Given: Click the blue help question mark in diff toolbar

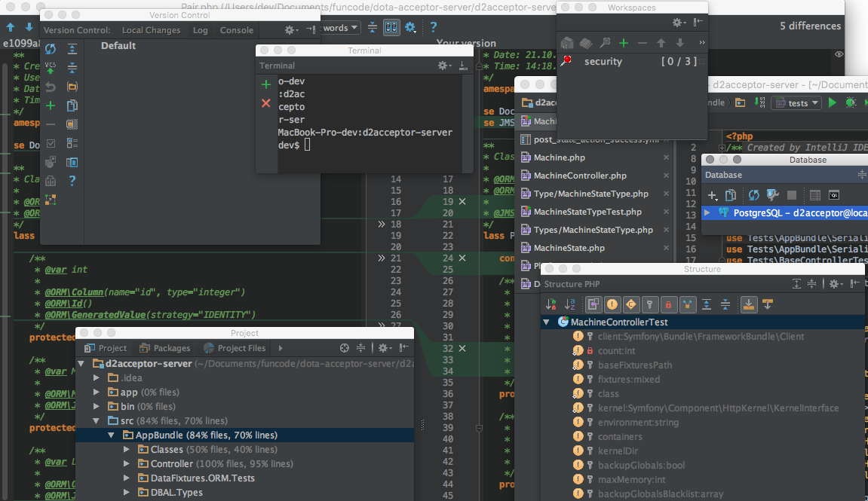Looking at the screenshot, I should coord(434,27).
